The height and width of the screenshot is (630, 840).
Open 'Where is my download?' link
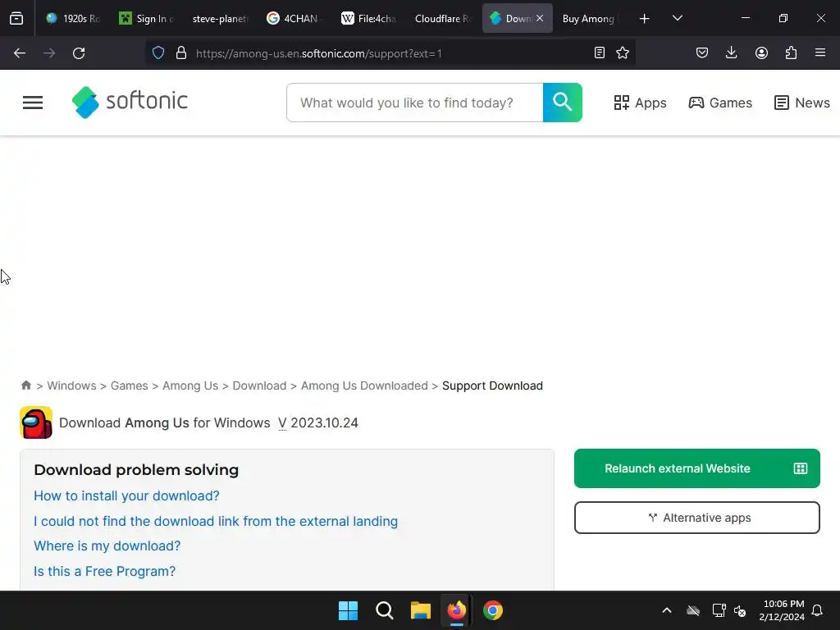pos(107,546)
